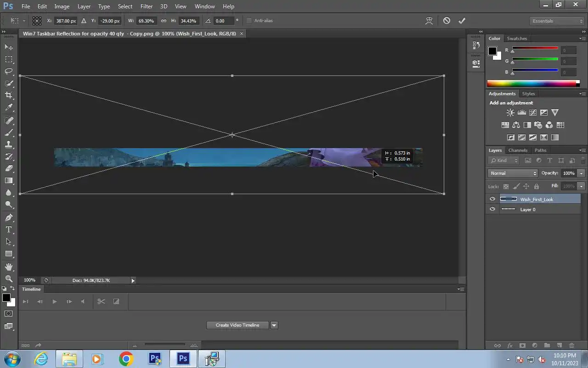Add a layer style via fx icon

pos(510,345)
